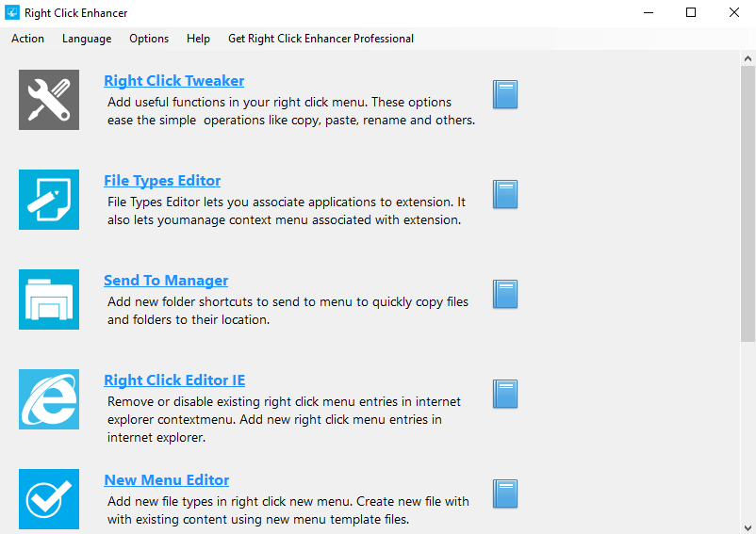Click the Send To Manager folder icon
756x534 pixels.
[49, 299]
